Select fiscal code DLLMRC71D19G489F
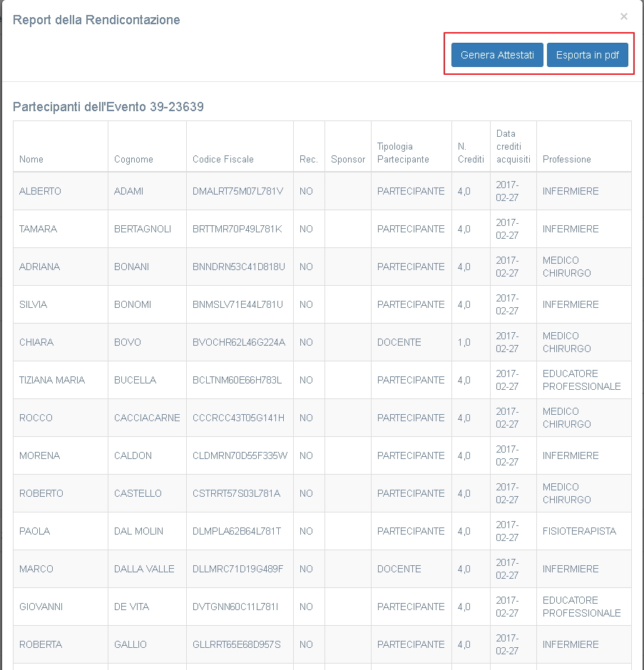 click(x=237, y=569)
